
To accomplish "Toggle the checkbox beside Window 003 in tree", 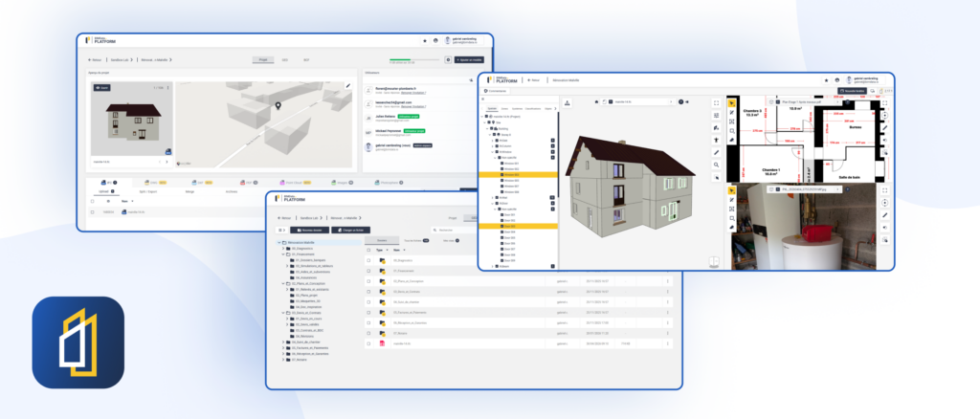I will [x=501, y=175].
